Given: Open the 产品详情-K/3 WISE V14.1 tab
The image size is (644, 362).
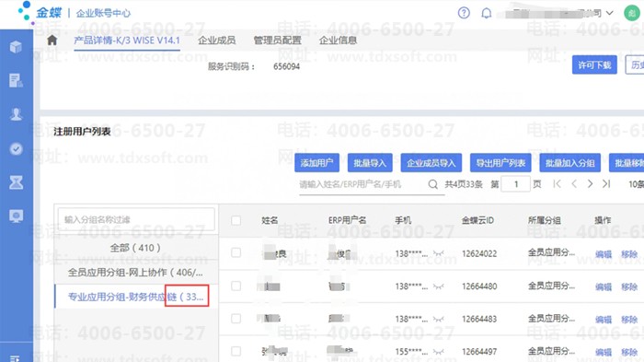Looking at the screenshot, I should point(127,41).
